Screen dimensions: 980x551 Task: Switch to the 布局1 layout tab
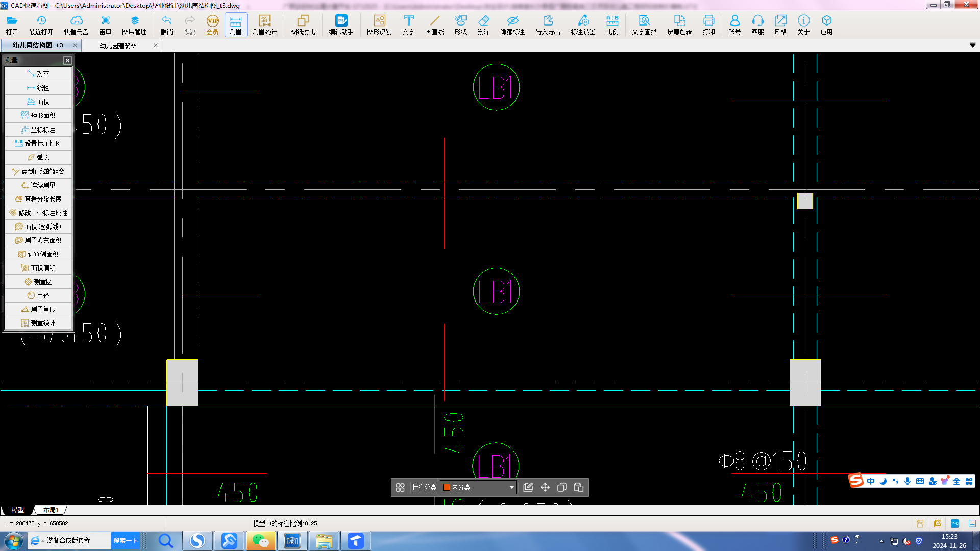[51, 510]
